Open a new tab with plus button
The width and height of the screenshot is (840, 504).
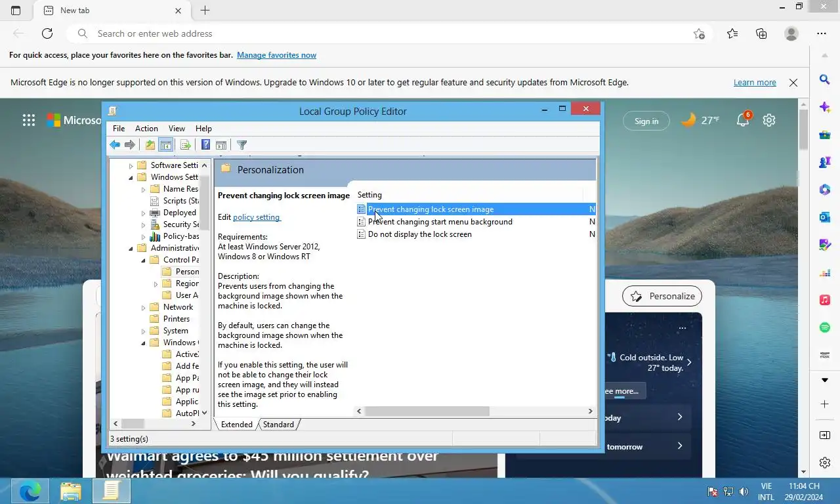tap(205, 10)
